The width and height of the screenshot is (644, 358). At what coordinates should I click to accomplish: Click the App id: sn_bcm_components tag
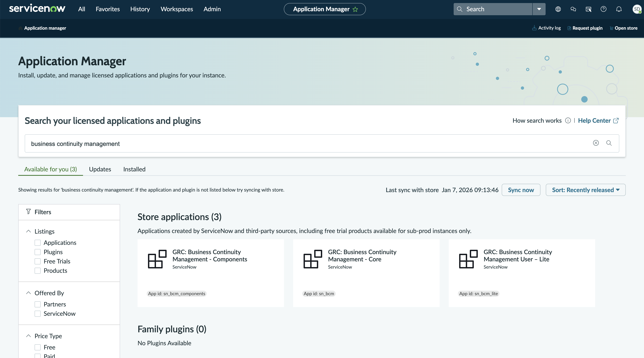[176, 293]
